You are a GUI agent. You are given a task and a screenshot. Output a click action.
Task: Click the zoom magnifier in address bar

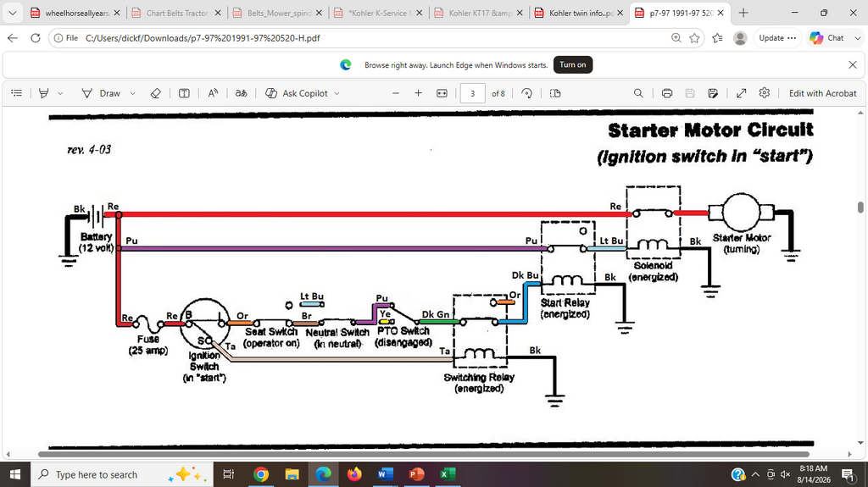point(676,37)
